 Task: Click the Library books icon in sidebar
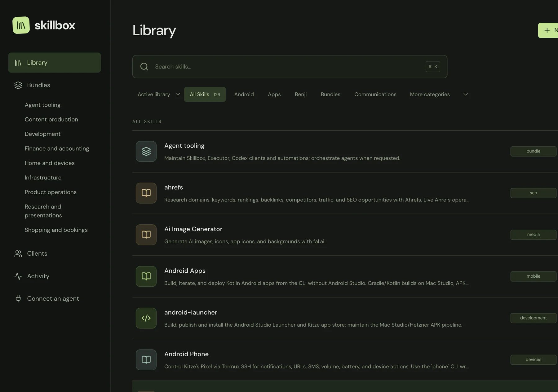pos(18,63)
